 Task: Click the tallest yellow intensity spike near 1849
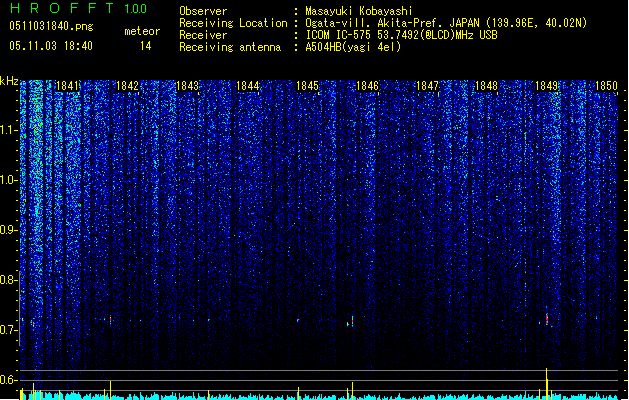click(x=546, y=383)
